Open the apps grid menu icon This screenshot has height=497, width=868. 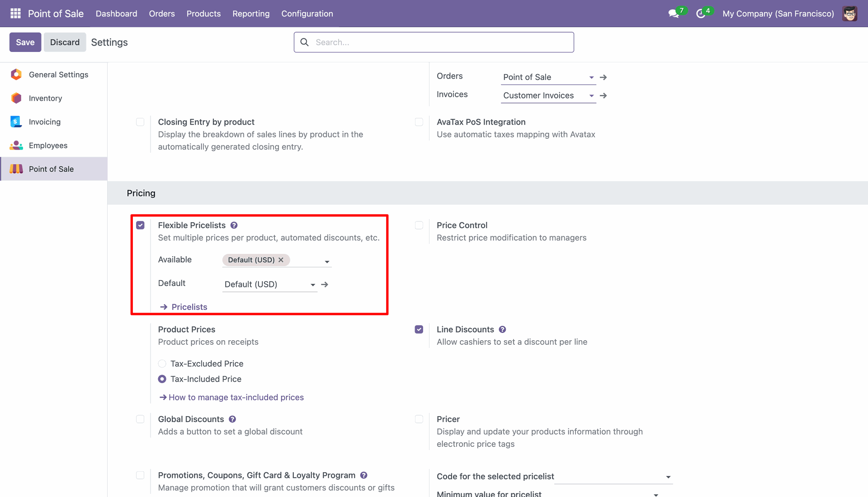(15, 14)
